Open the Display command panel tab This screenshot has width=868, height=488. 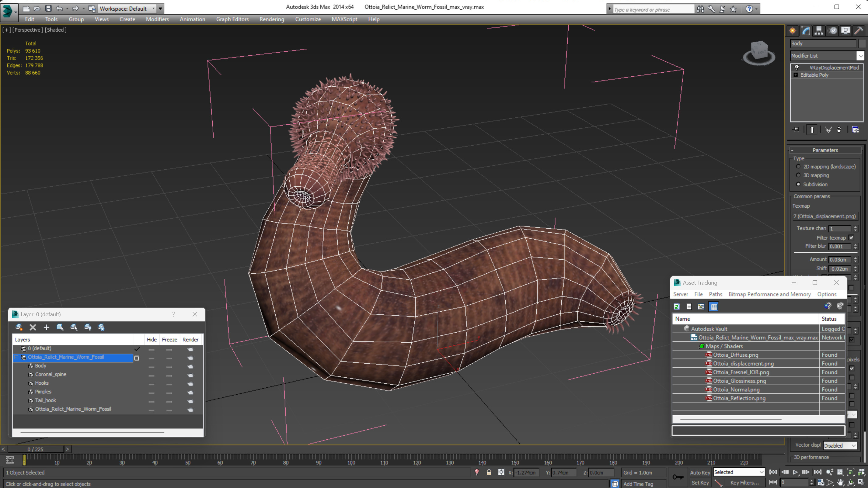845,31
